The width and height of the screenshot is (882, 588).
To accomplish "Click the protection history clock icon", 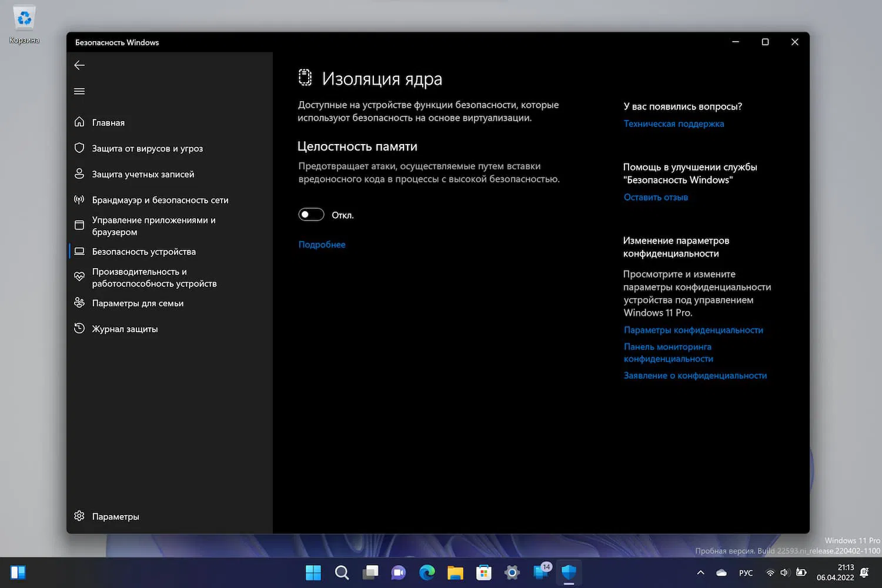I will click(x=79, y=328).
